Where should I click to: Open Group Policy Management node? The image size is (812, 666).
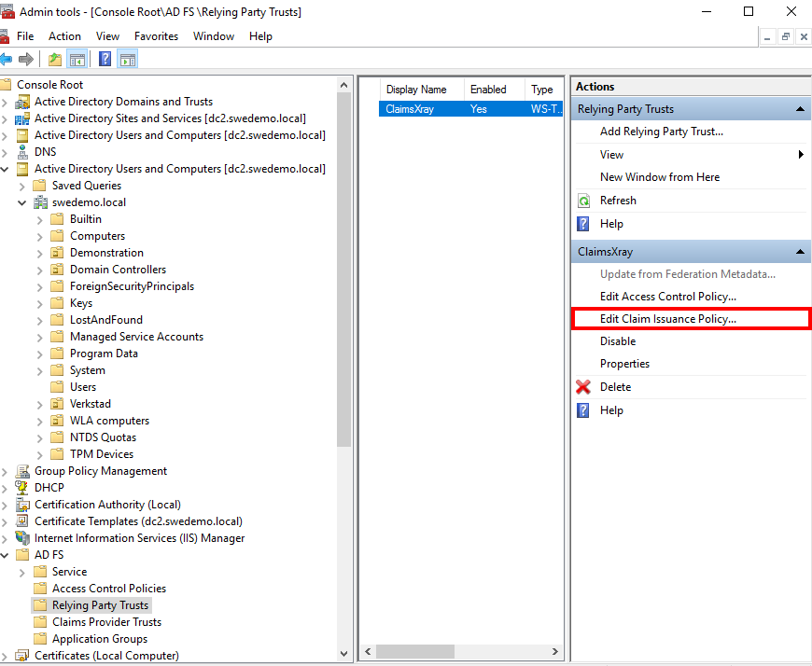(101, 471)
